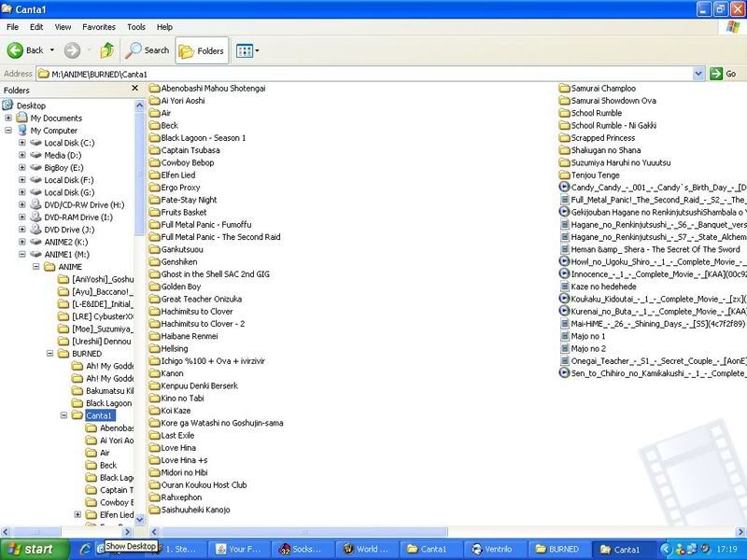This screenshot has width=747, height=560.
Task: Select Bakumatsu folder in tree
Action: point(102,390)
